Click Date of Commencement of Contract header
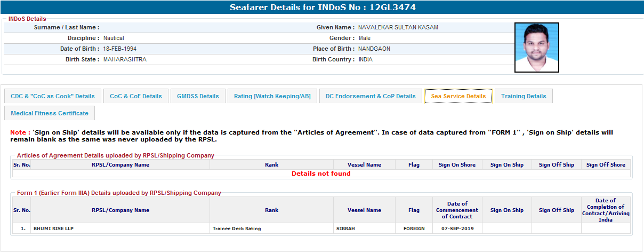The height and width of the screenshot is (252, 644). (457, 210)
